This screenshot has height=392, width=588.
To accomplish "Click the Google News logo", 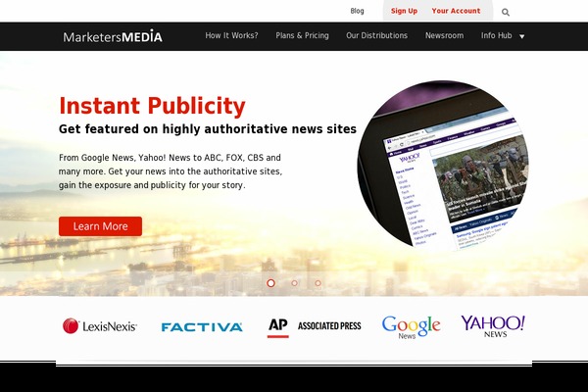I will 411,327.
